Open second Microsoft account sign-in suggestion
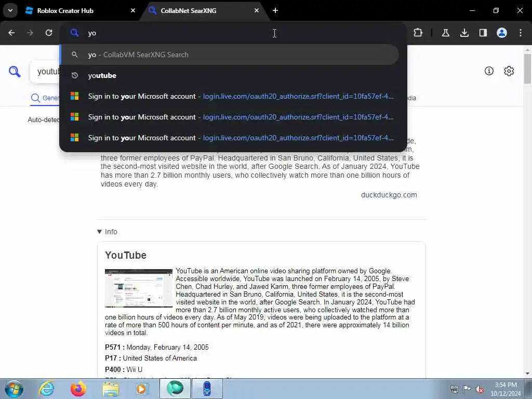Image resolution: width=532 pixels, height=399 pixels. 229,117
